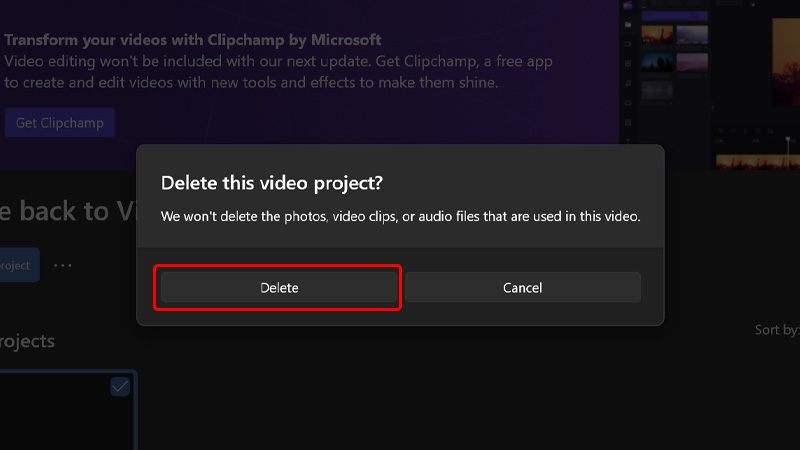The image size is (800, 450).
Task: Click the partially visible new video project button
Action: tap(19, 265)
